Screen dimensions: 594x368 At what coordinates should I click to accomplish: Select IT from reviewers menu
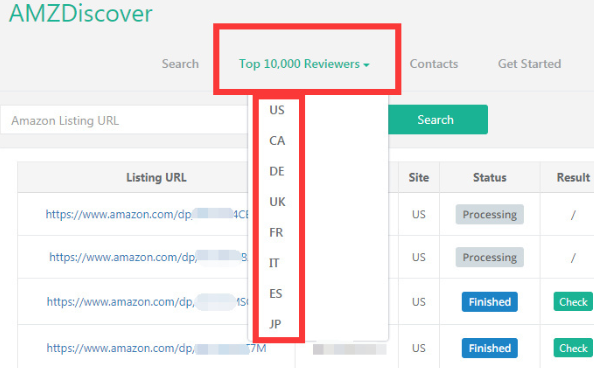pos(274,263)
